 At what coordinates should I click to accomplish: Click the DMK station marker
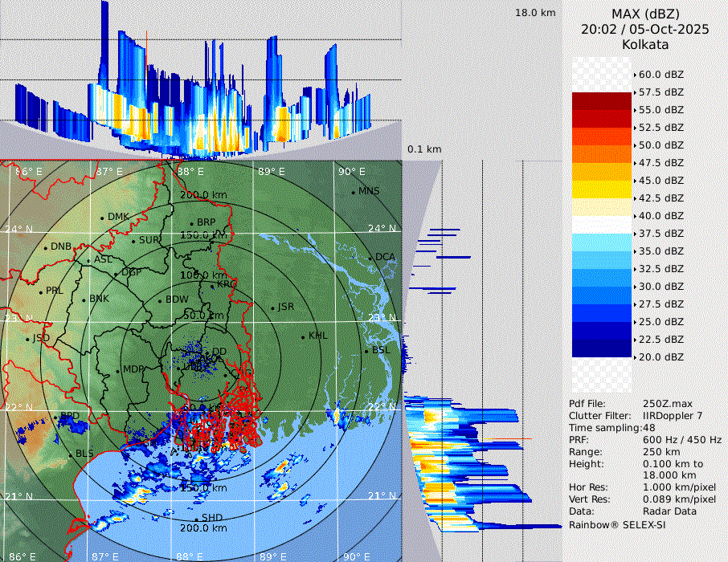click(x=102, y=218)
